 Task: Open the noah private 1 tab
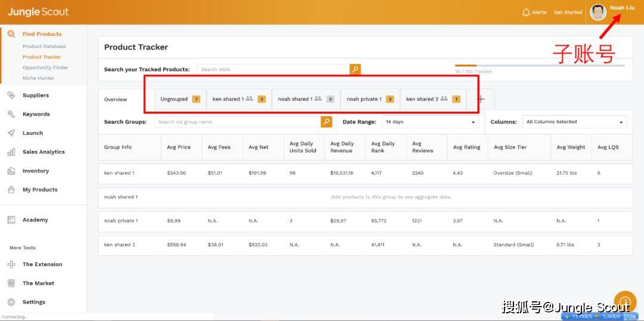(x=370, y=99)
